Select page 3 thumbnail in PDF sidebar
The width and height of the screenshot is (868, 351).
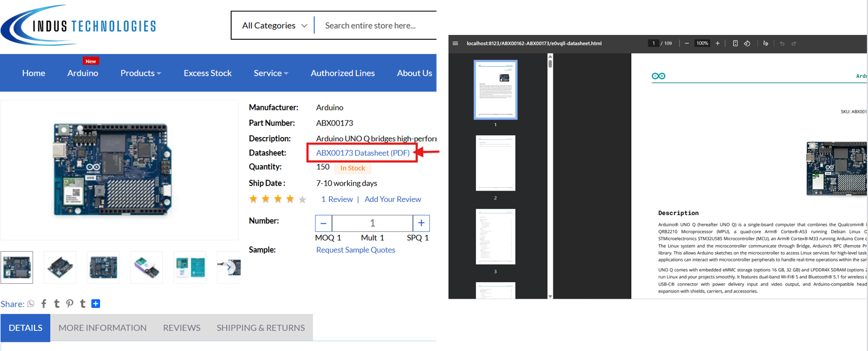point(495,236)
